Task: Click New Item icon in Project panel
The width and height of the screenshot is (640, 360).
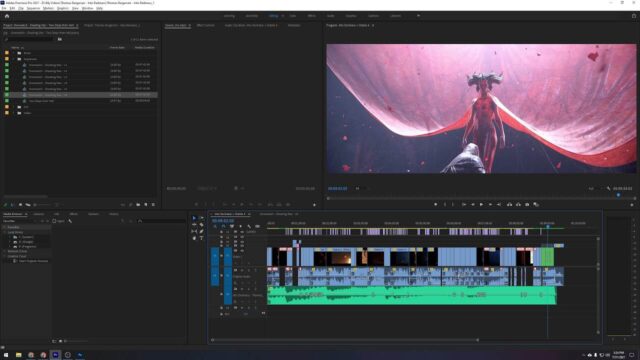Action: [146, 204]
